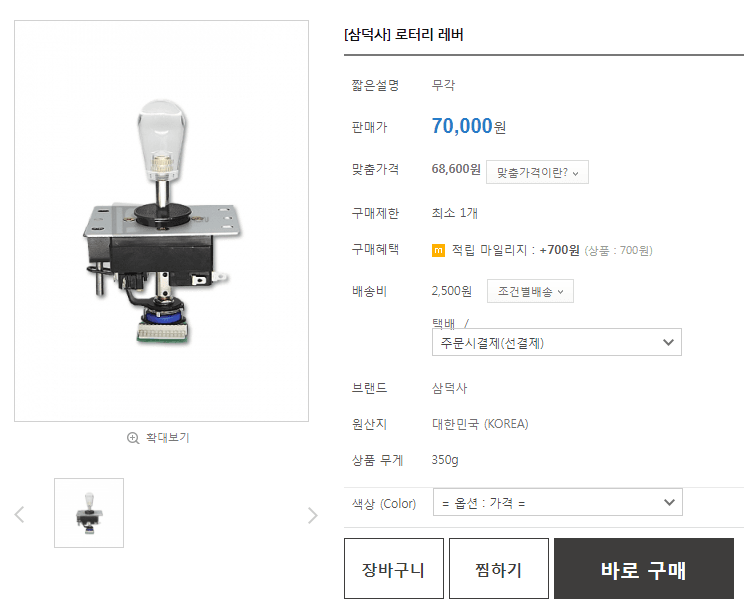Add item to cart with 장바구니
Viewport: 751px width, 610px height.
(393, 570)
